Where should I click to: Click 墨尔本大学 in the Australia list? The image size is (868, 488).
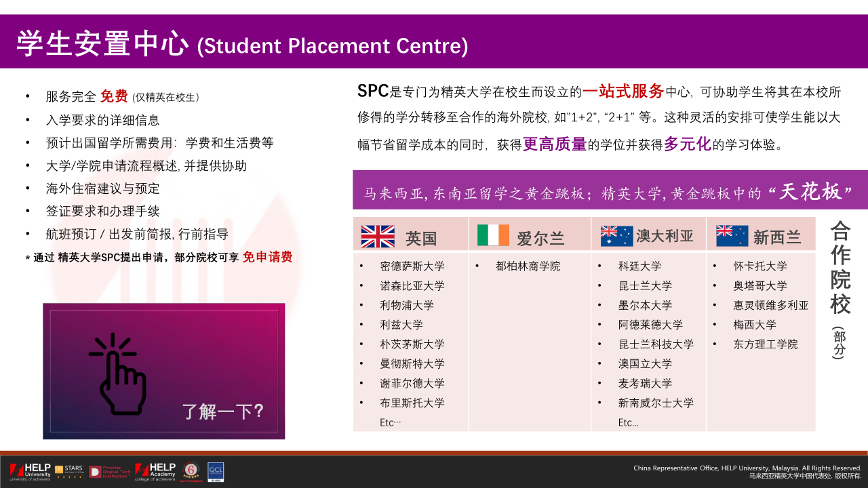click(x=645, y=305)
